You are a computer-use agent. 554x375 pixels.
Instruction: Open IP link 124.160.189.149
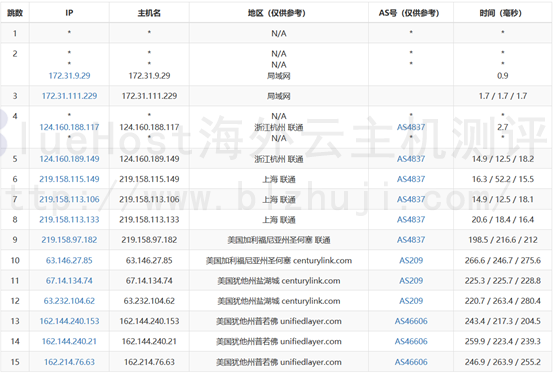coord(69,159)
